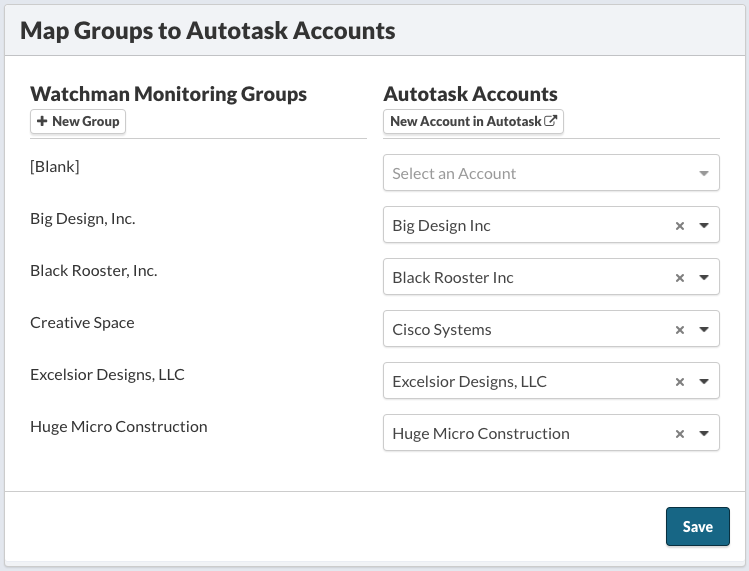Clear the Big Design Inc account selection
Image resolution: width=749 pixels, height=571 pixels.
pos(680,226)
